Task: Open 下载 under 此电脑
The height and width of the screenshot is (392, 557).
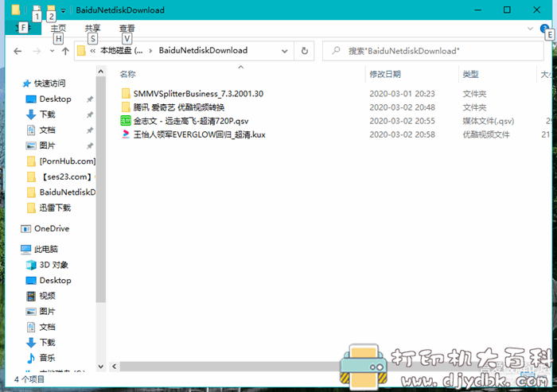Action: pos(47,342)
